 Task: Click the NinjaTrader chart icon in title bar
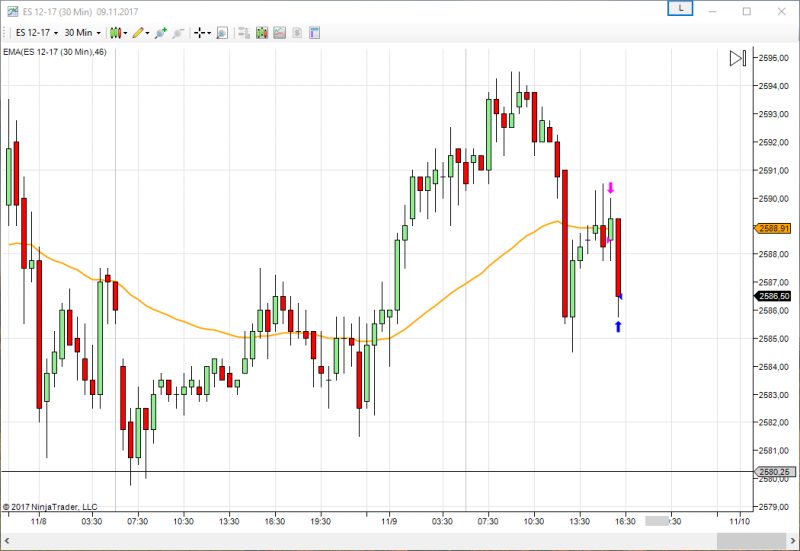point(12,11)
